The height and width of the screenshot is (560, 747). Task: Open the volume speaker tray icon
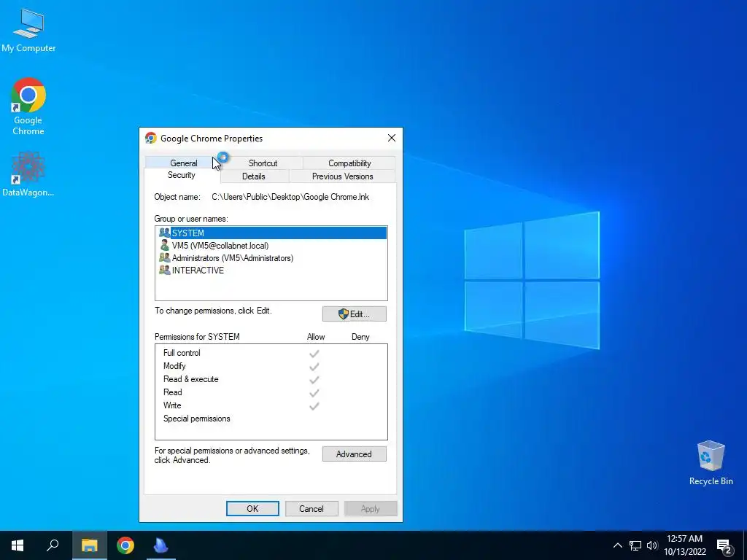[x=652, y=545]
